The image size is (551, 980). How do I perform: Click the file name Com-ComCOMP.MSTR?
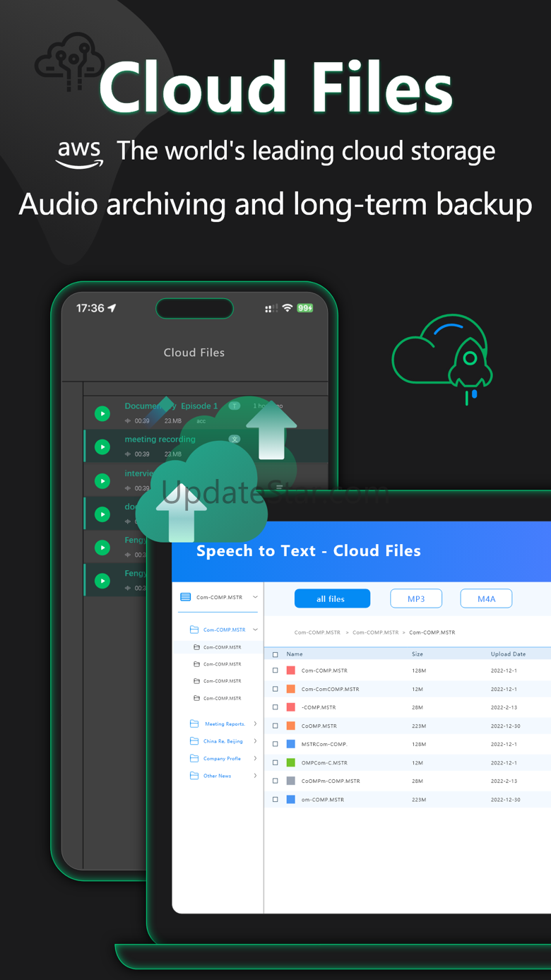pos(330,689)
